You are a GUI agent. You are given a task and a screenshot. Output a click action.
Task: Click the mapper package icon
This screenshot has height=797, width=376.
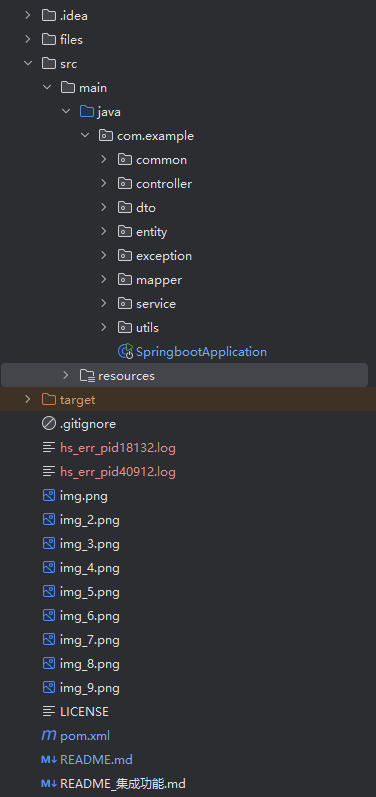[x=125, y=280]
